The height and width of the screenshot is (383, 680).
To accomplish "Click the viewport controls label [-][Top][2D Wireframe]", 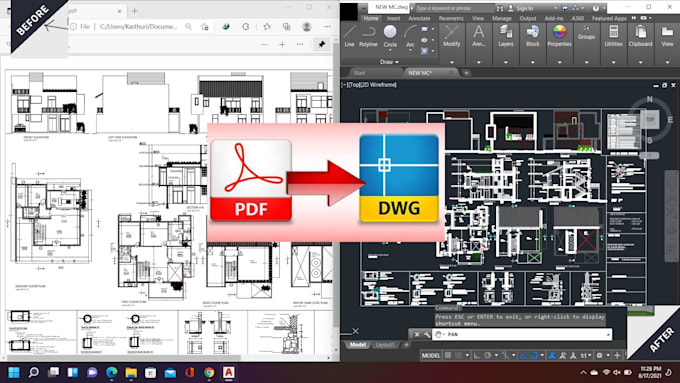I will 369,85.
